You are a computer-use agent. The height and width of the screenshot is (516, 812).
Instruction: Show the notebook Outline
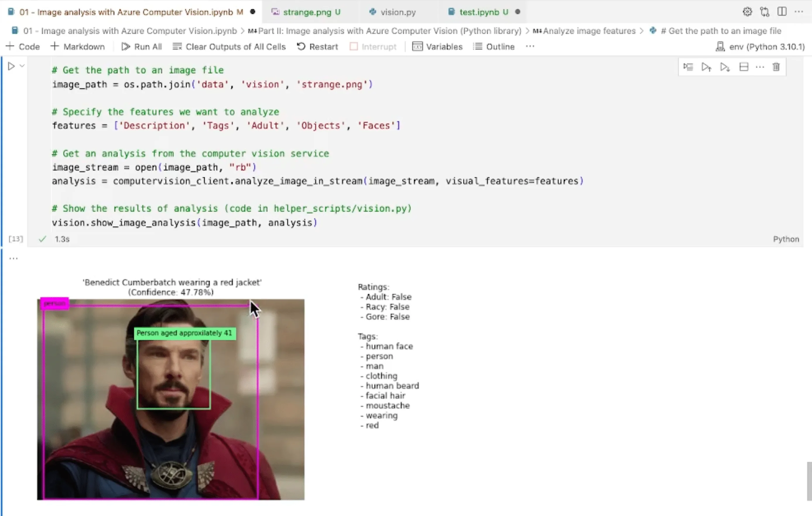494,47
